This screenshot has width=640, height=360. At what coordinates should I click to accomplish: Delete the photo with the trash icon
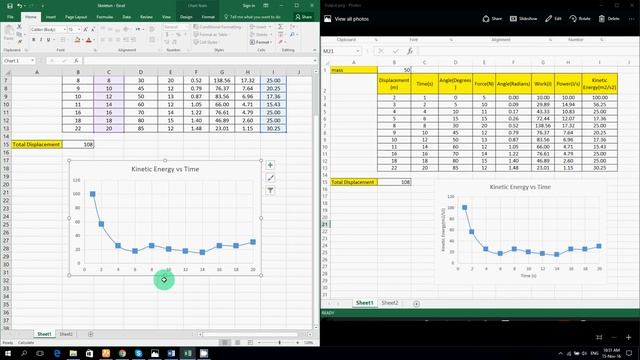tap(602, 19)
